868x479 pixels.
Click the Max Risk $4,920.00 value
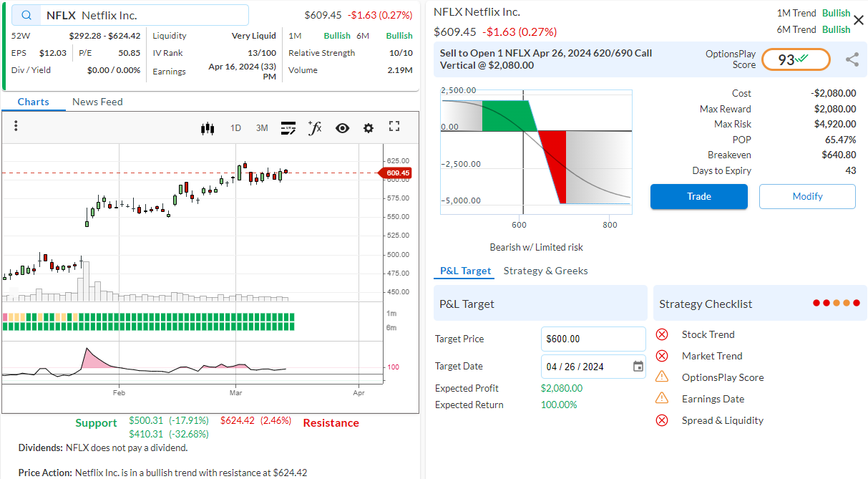tap(835, 125)
